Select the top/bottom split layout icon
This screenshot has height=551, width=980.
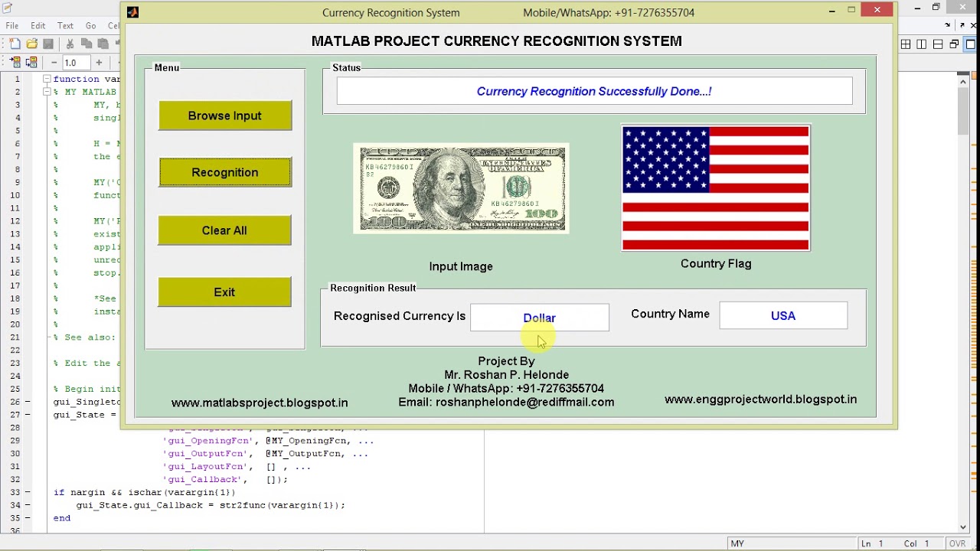coord(938,44)
